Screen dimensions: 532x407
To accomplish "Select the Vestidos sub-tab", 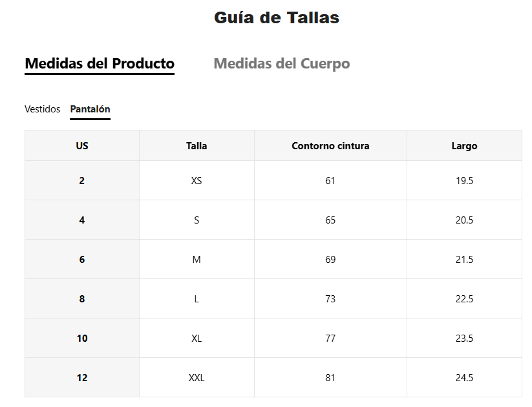I will pyautogui.click(x=43, y=109).
